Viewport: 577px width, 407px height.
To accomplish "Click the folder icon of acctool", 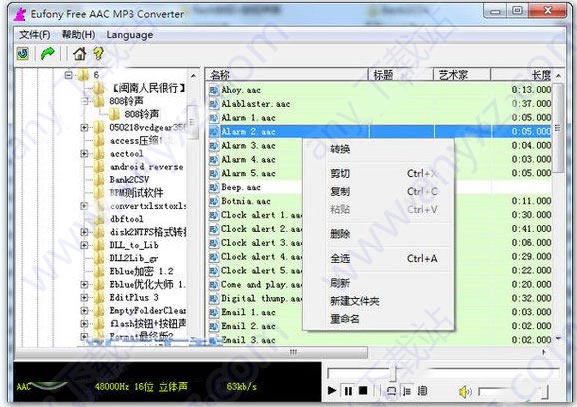I will 99,154.
